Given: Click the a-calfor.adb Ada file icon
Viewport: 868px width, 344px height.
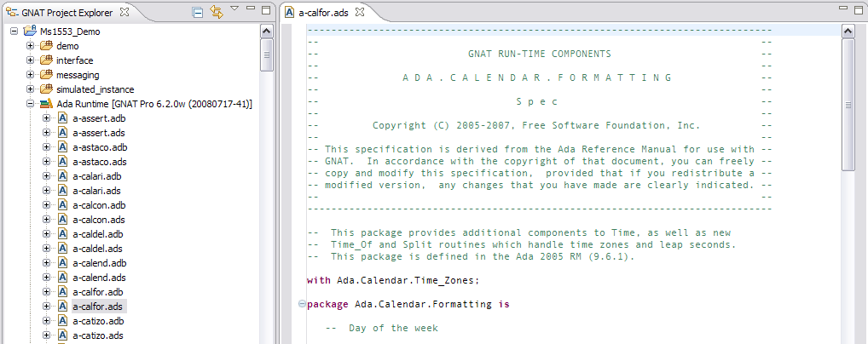Looking at the screenshot, I should 62,291.
